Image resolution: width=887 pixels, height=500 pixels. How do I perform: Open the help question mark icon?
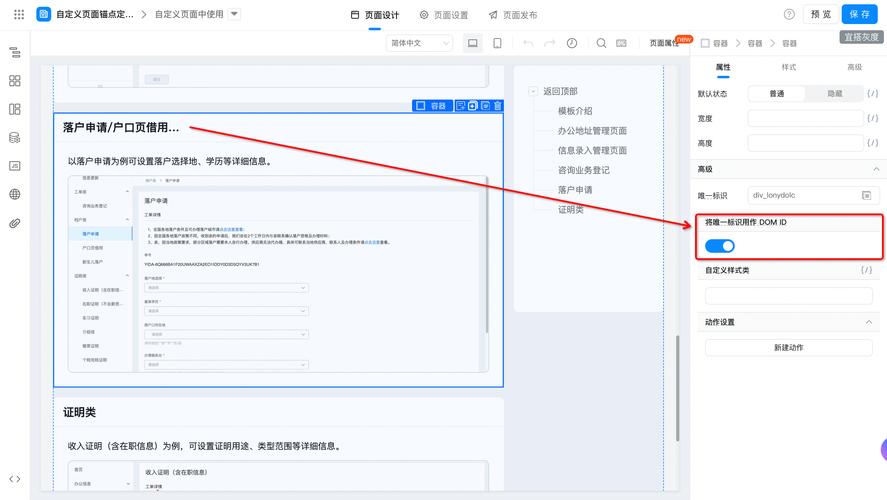[789, 14]
